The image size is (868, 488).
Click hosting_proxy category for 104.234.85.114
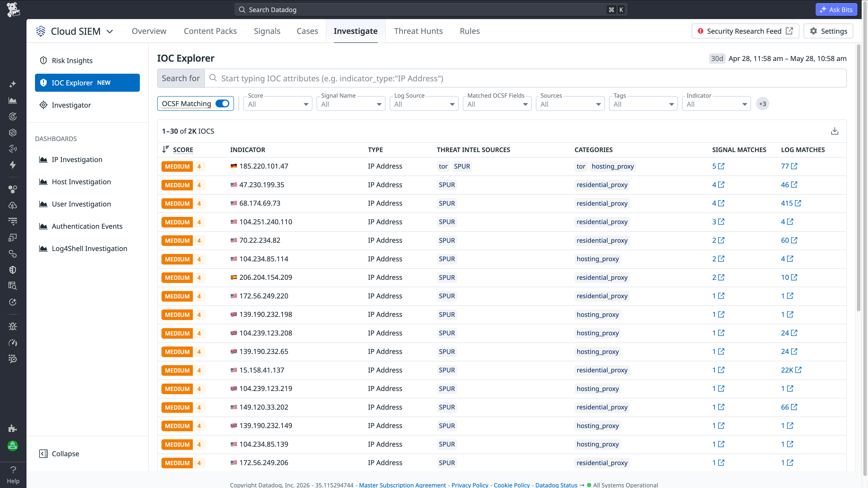click(597, 259)
